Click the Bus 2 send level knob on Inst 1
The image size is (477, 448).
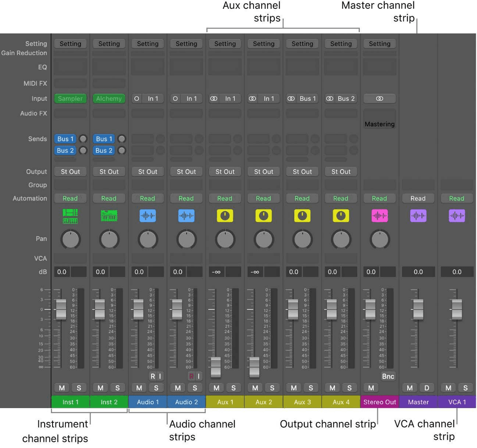click(x=83, y=150)
